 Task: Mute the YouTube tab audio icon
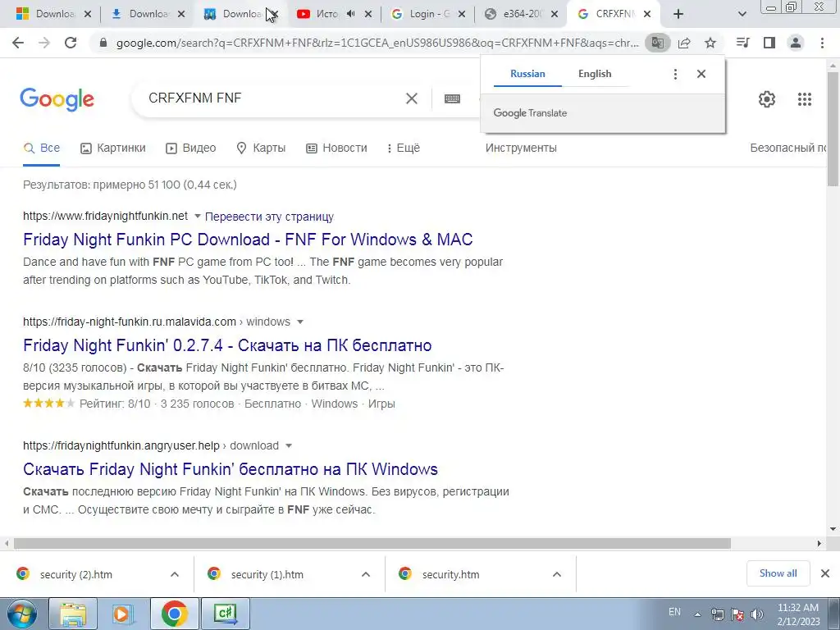[350, 14]
